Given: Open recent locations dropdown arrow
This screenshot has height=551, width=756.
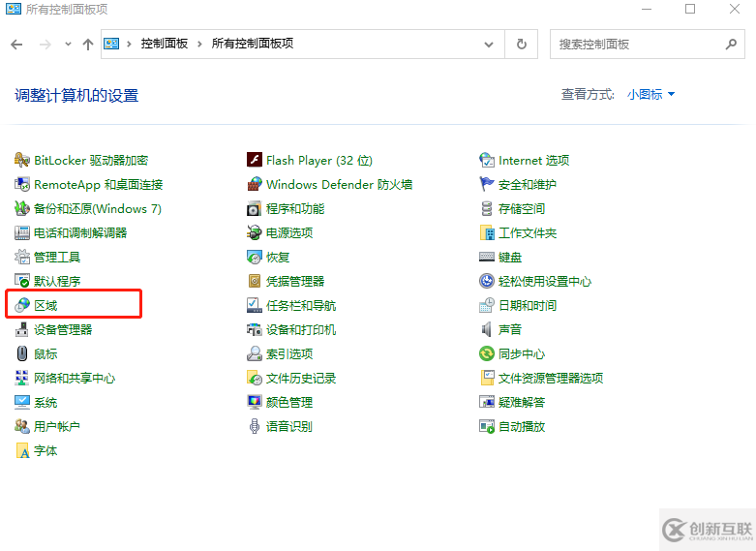Looking at the screenshot, I should coord(68,45).
